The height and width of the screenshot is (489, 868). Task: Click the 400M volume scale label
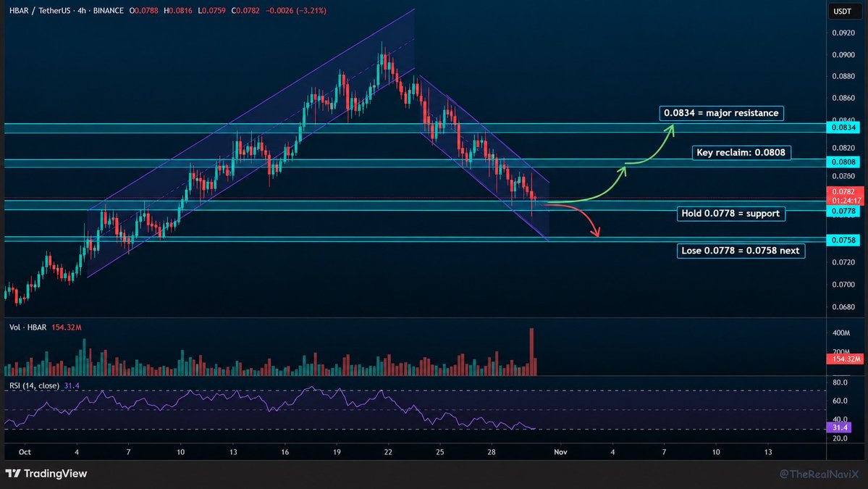click(x=841, y=333)
